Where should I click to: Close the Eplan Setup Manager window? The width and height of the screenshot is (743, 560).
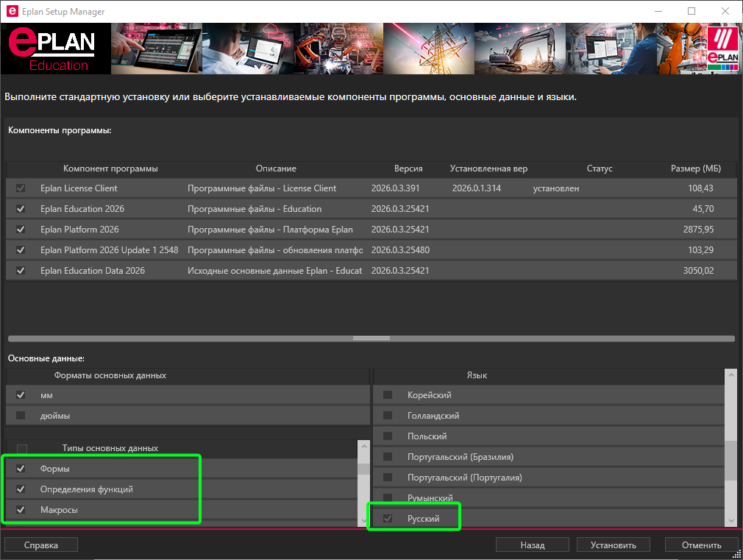(725, 11)
